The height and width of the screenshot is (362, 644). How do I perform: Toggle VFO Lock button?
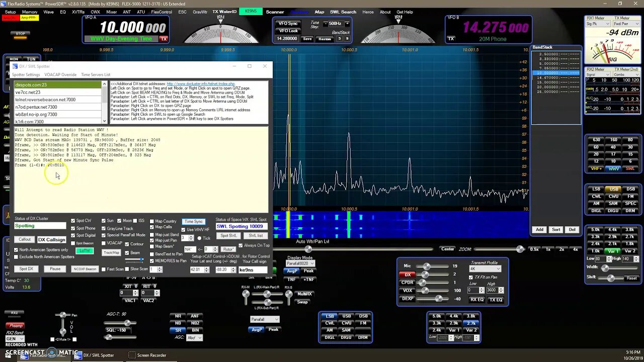pyautogui.click(x=288, y=31)
